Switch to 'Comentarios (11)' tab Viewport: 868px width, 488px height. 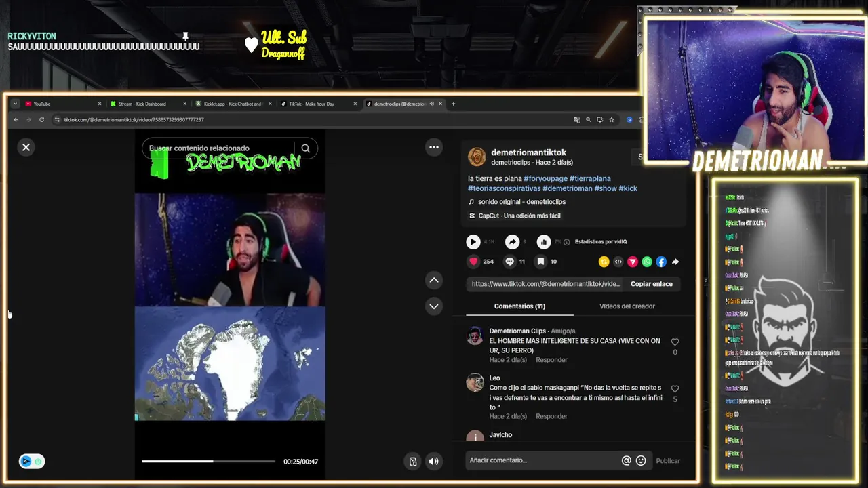click(519, 306)
